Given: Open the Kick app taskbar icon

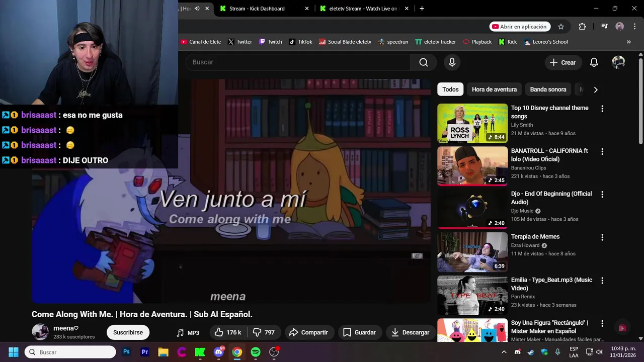Looking at the screenshot, I should [x=200, y=352].
